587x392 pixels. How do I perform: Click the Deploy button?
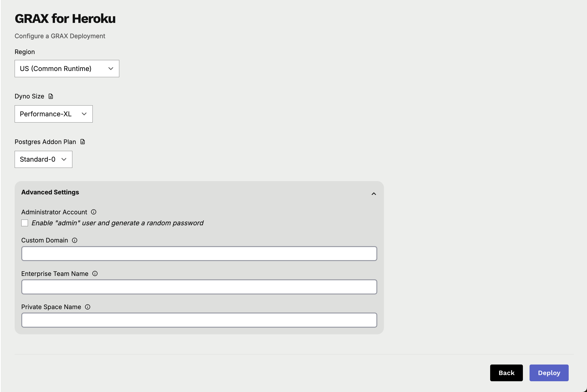point(549,373)
